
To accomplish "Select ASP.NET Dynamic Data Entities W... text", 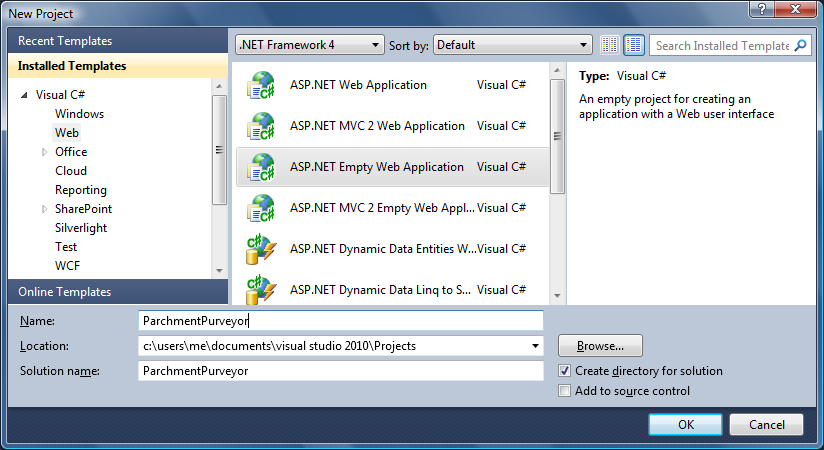I will tap(383, 249).
